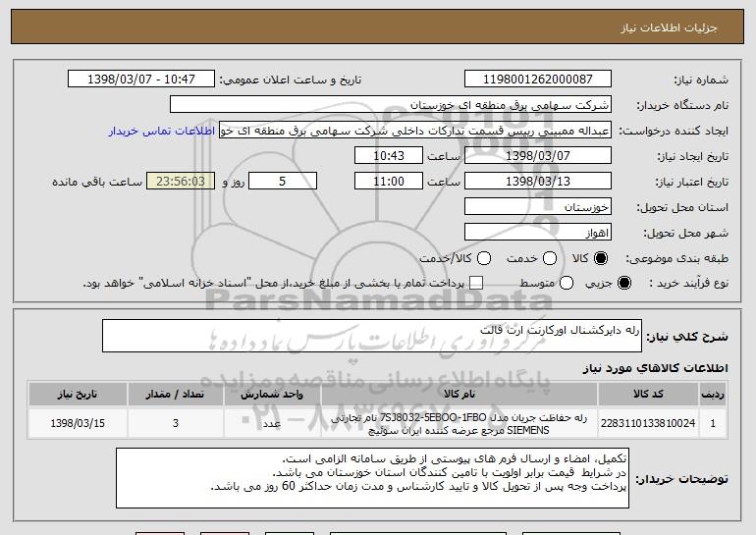Click the 1398/03/13 validity date field
The height and width of the screenshot is (535, 756).
(538, 182)
